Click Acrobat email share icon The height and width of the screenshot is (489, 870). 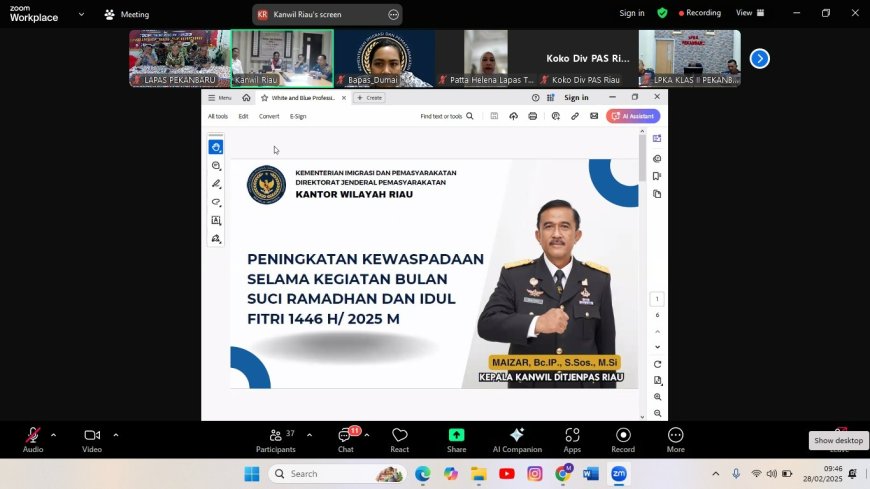[594, 116]
